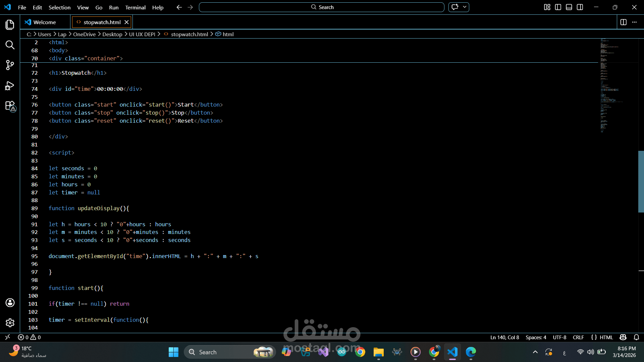
Task: Expand the Copilot chat dropdown arrow
Action: (x=465, y=7)
